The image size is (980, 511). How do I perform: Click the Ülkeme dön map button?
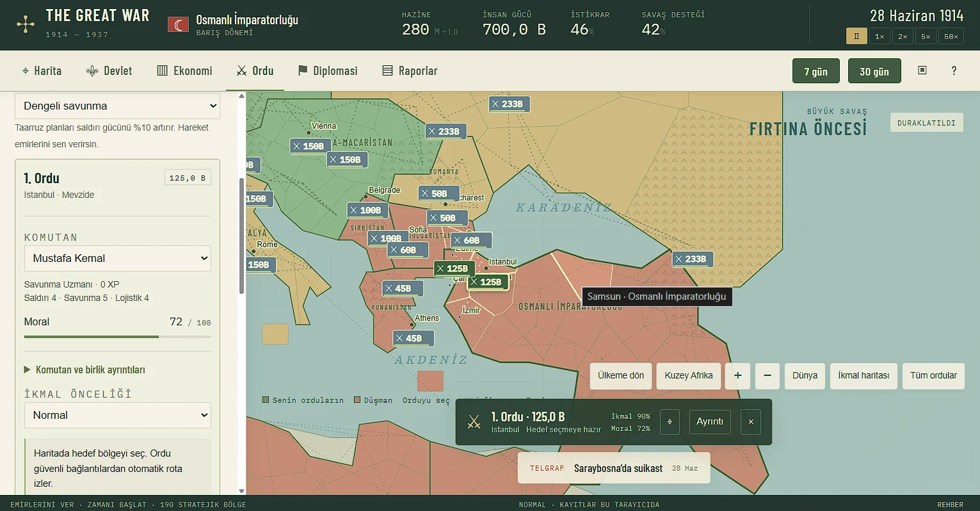(621, 376)
